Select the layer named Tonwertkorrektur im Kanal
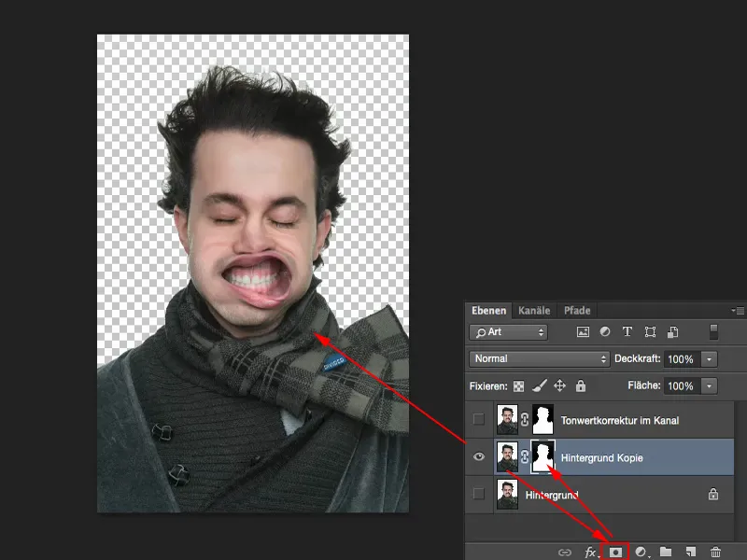Image resolution: width=747 pixels, height=560 pixels. pos(620,421)
